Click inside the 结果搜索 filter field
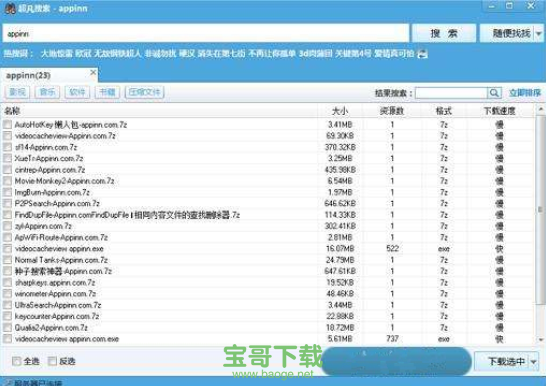Image resolution: width=546 pixels, height=386 pixels. (451, 93)
